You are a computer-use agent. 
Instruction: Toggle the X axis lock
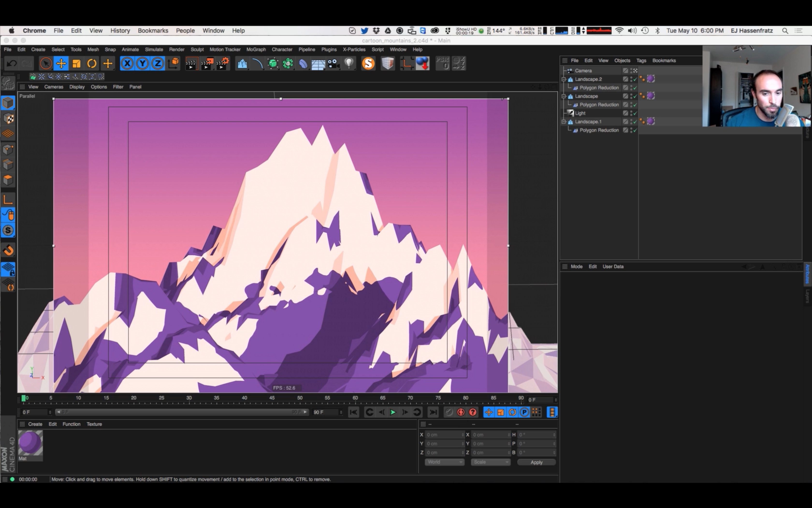click(x=127, y=63)
